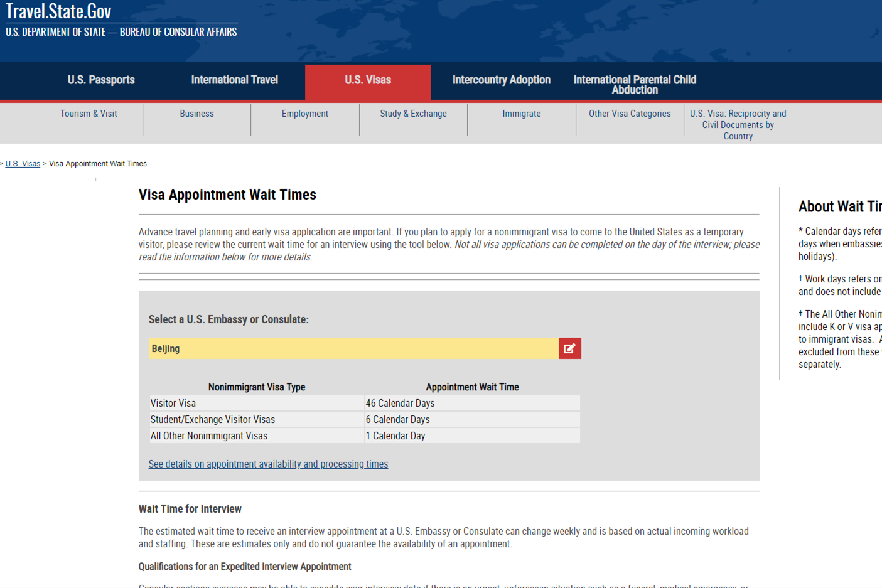
Task: Choose Tourism & Visit submenu
Action: 89,114
